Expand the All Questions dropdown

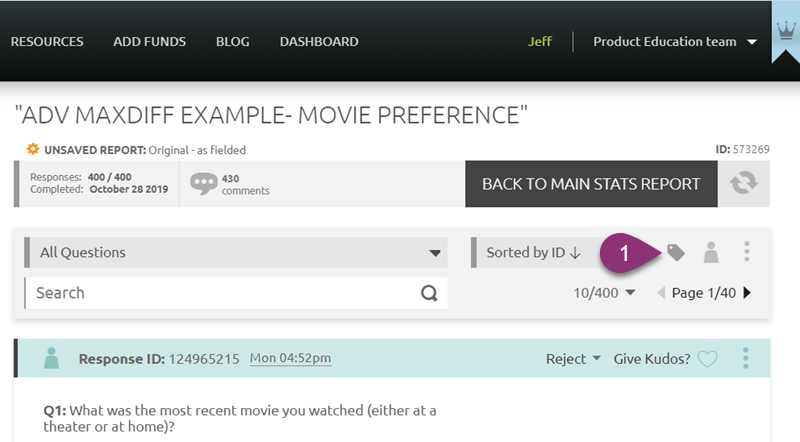coord(234,253)
